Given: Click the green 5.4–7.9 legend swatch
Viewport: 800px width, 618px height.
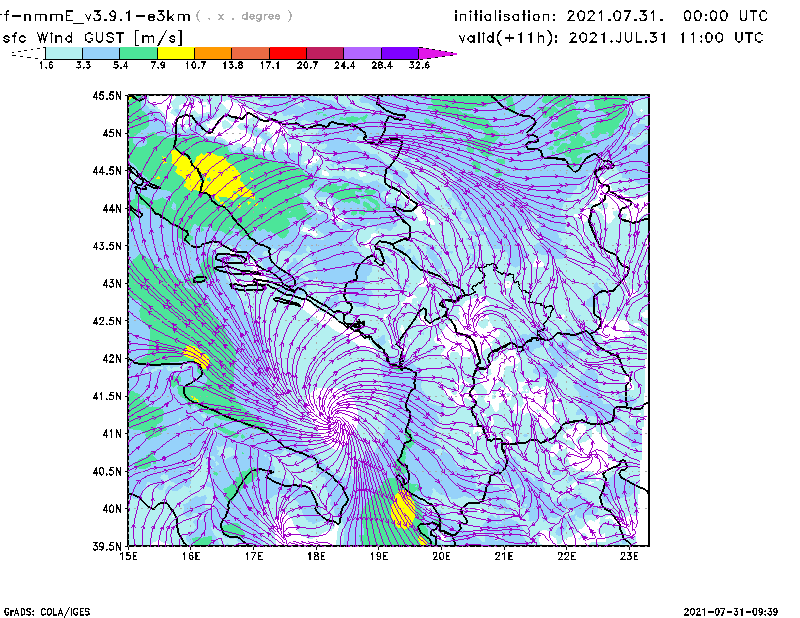Looking at the screenshot, I should 138,53.
